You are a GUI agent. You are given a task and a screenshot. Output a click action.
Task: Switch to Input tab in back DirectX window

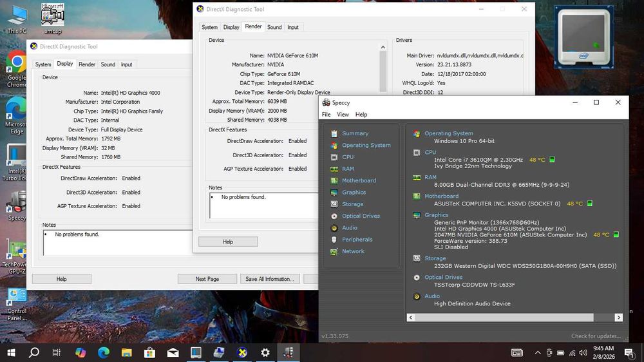pyautogui.click(x=126, y=64)
